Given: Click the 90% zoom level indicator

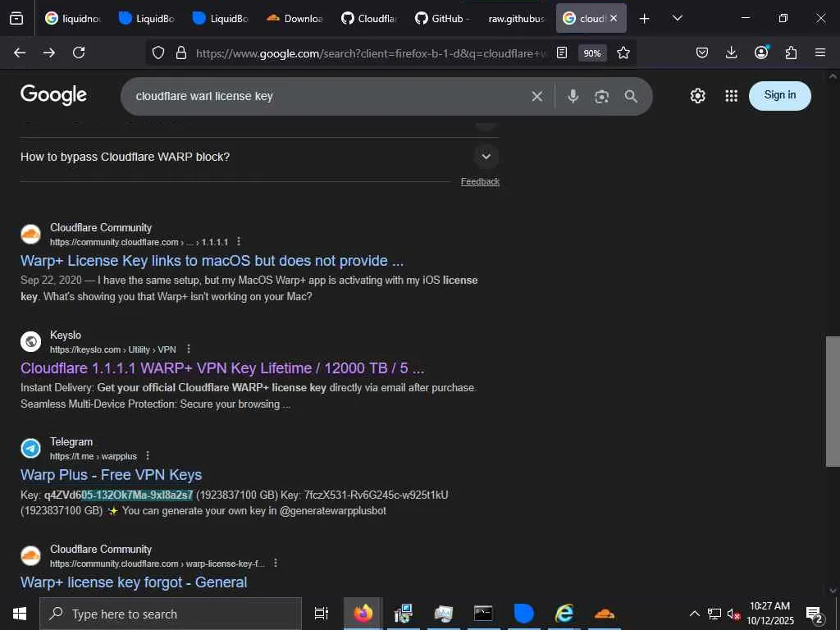Looking at the screenshot, I should [592, 53].
